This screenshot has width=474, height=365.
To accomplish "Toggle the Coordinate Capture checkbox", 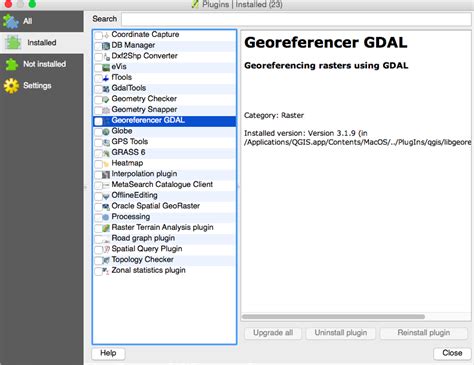I will pos(98,35).
